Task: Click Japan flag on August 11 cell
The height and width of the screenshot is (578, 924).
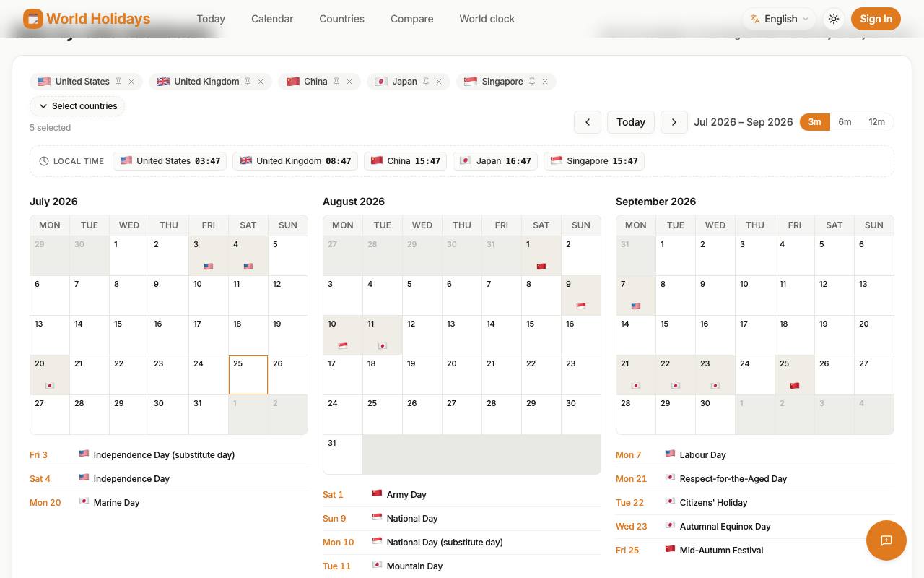Action: coord(383,346)
